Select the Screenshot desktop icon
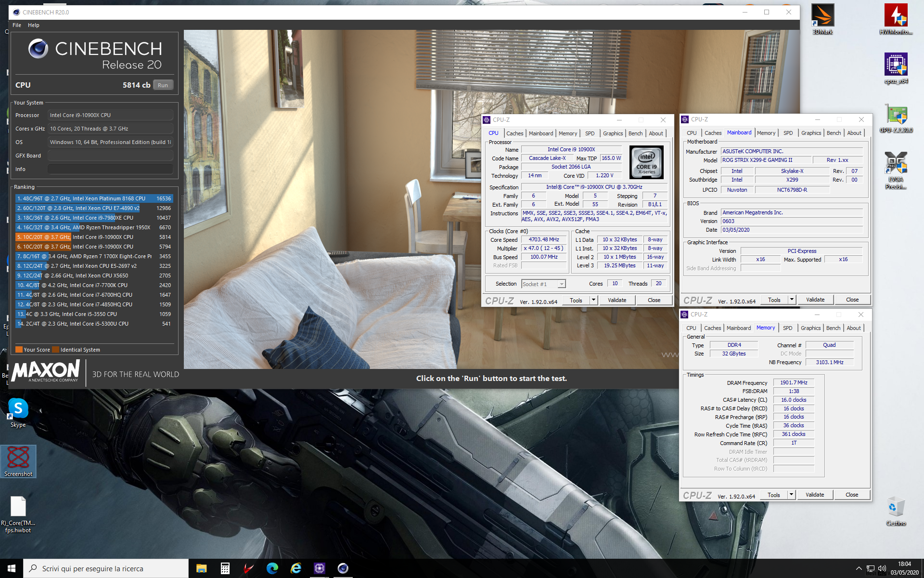924x578 pixels. pyautogui.click(x=18, y=461)
